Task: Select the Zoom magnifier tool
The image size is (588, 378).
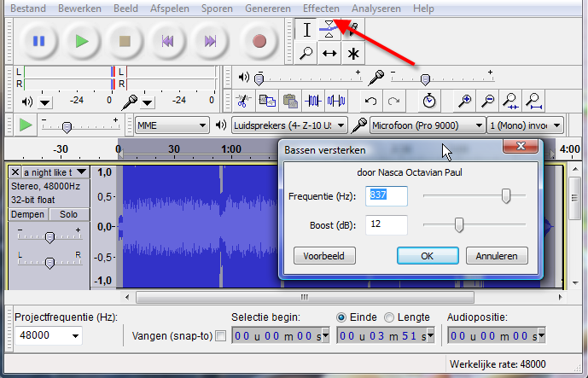Action: tap(307, 53)
